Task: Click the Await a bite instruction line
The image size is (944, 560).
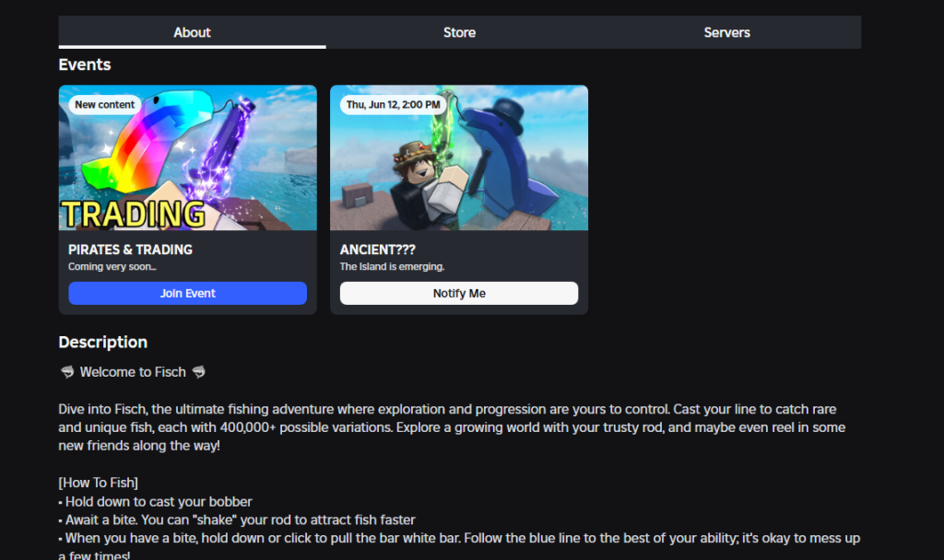Action: point(237,519)
